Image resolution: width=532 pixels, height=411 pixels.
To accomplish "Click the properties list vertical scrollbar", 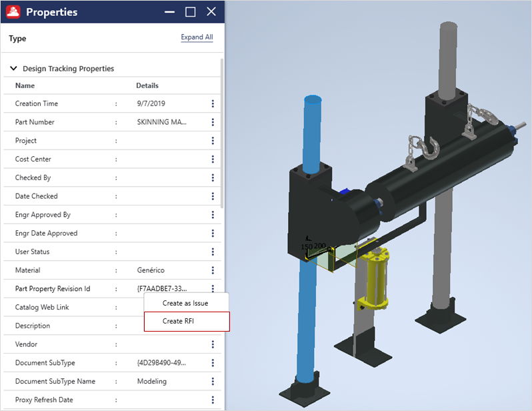I will tap(222, 133).
